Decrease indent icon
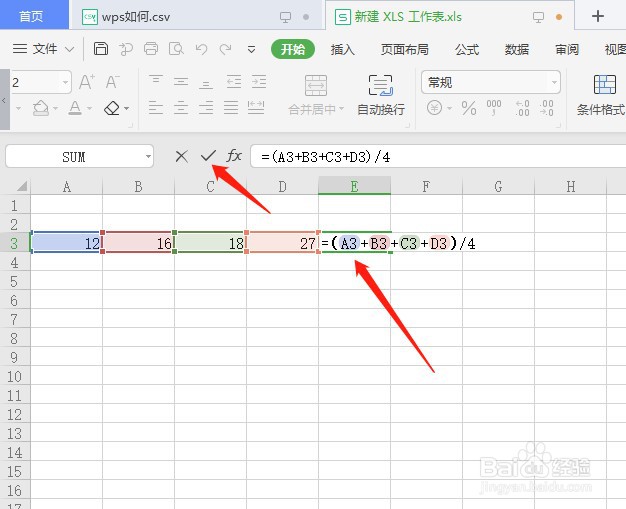The width and height of the screenshot is (626, 509). tap(234, 82)
